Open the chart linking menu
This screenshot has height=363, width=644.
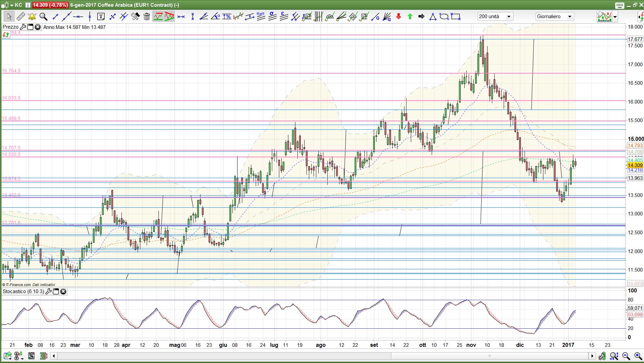coord(19,356)
